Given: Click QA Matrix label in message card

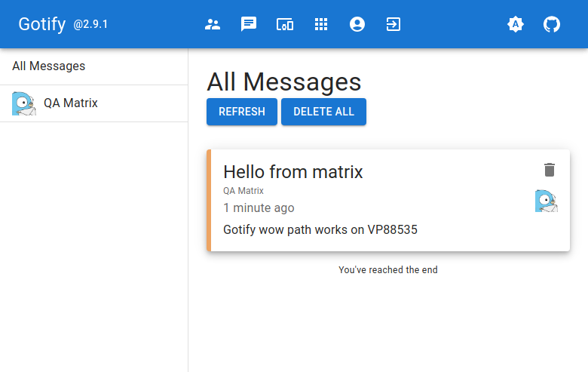Looking at the screenshot, I should [x=243, y=191].
